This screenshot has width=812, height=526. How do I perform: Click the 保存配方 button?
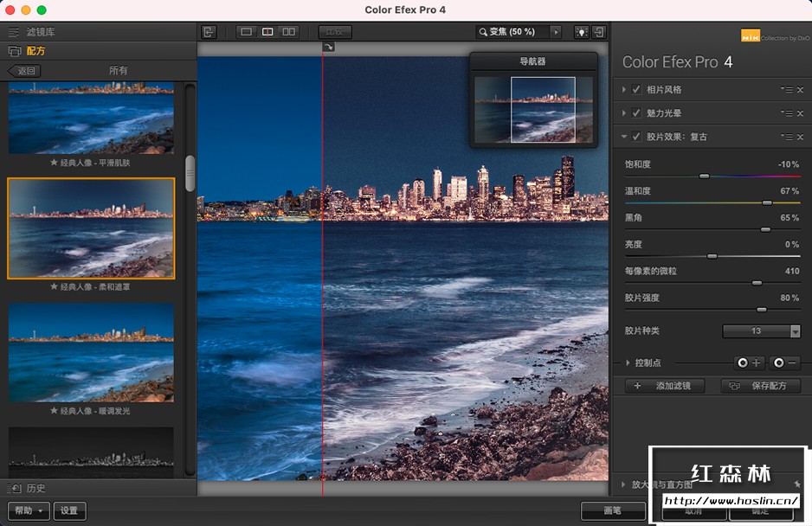coord(761,386)
